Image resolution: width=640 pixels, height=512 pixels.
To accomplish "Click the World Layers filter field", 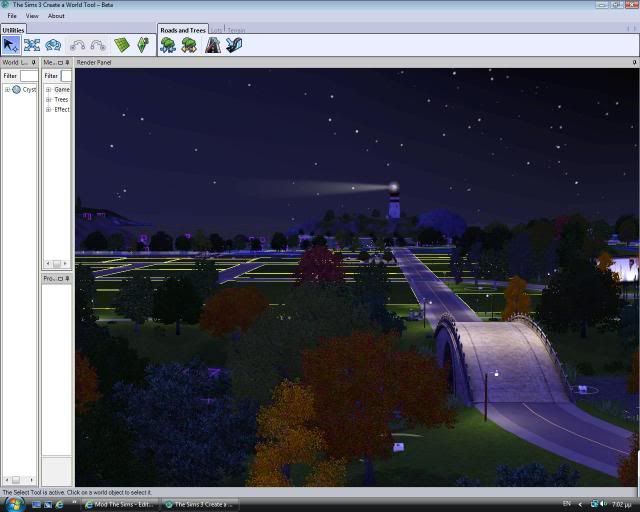I will pos(29,76).
